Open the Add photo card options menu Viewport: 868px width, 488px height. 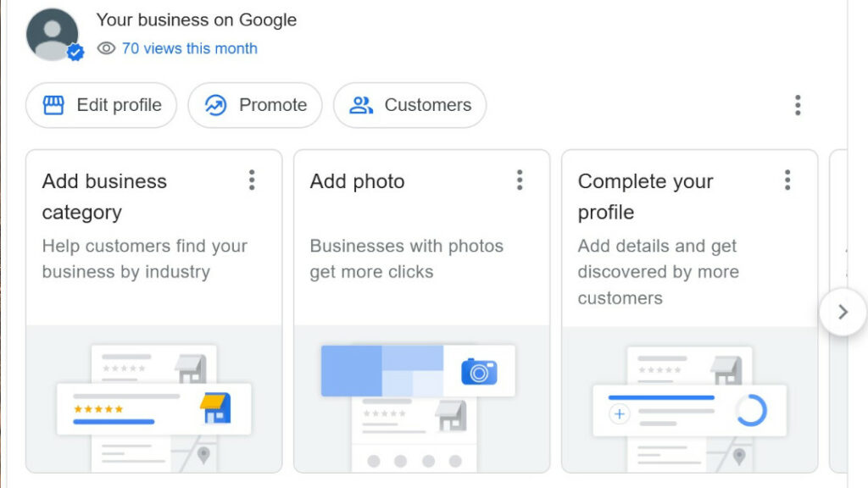click(x=520, y=180)
